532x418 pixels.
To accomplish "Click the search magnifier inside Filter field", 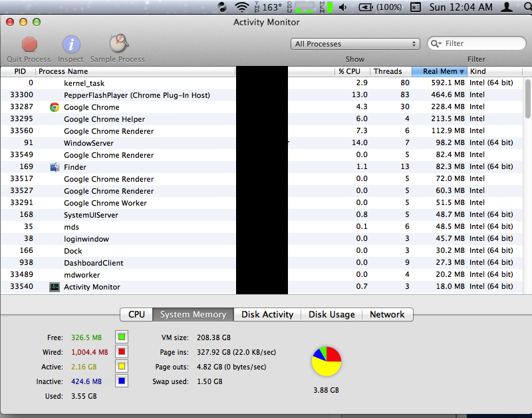I will (436, 43).
